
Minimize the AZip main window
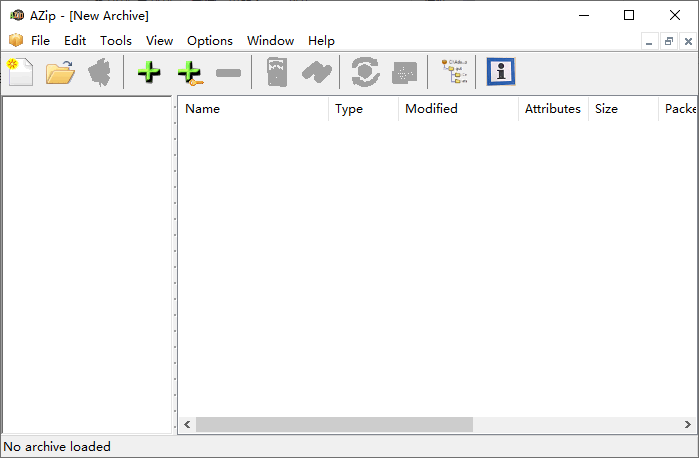[x=584, y=15]
